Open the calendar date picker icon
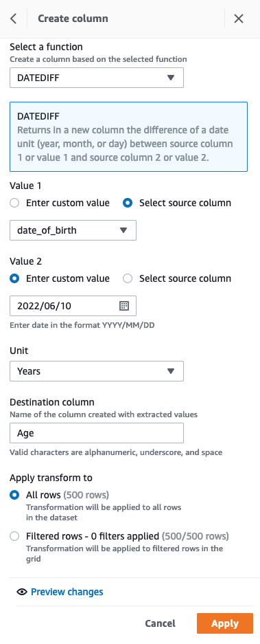Image resolution: width=260 pixels, height=644 pixels. [x=124, y=306]
